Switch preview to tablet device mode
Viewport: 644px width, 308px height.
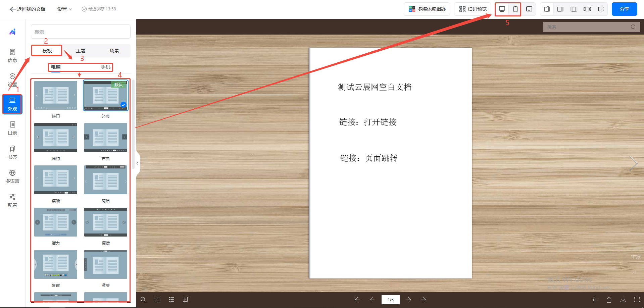click(x=529, y=9)
